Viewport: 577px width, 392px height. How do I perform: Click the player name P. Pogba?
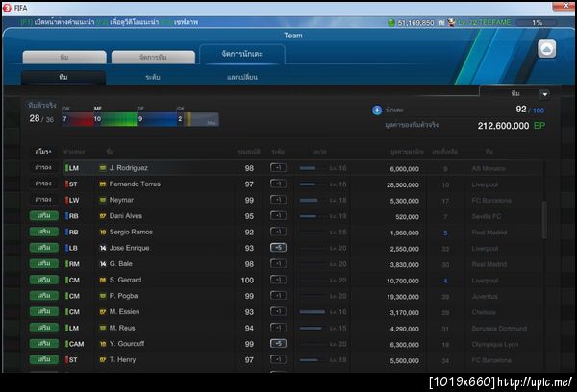[x=123, y=296]
